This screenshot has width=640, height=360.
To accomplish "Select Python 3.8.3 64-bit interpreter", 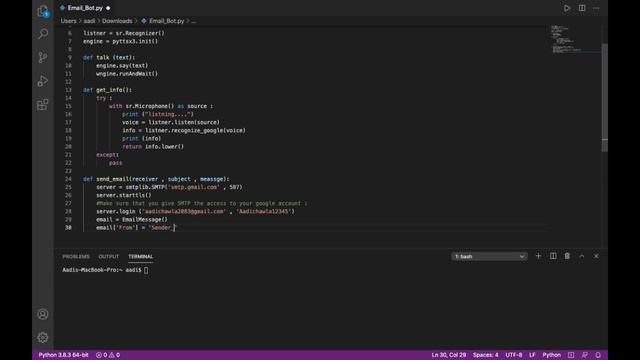I will 63,355.
